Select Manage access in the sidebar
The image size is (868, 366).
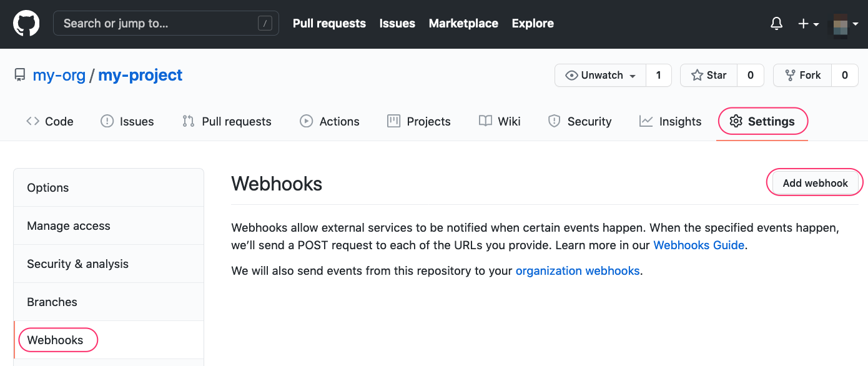click(x=69, y=226)
